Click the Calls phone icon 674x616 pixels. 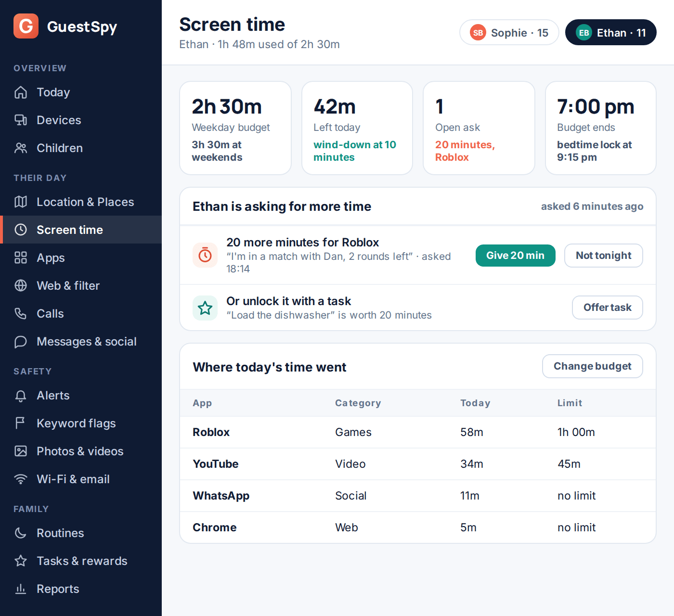(21, 313)
